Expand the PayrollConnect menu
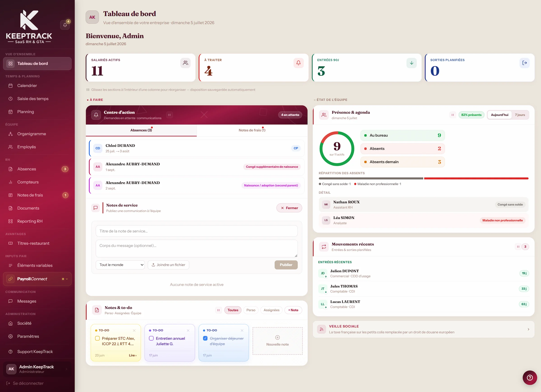This screenshot has width=541, height=392. click(x=37, y=279)
